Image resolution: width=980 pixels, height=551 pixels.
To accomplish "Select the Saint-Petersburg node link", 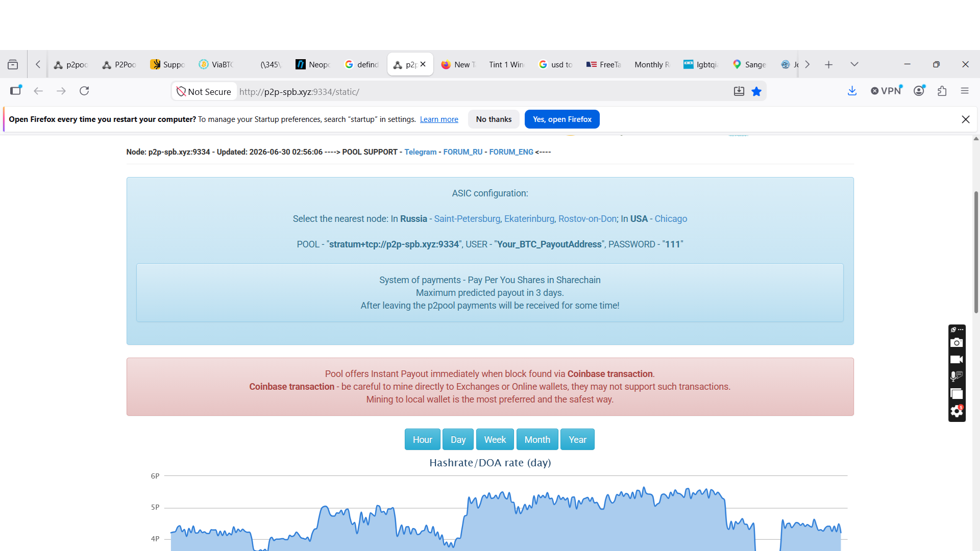I will [467, 219].
